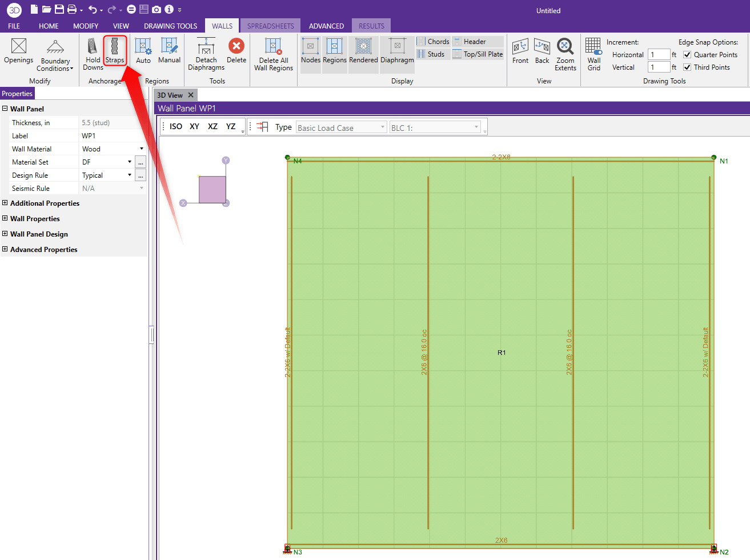Screen dimensions: 750x560
Task: Click the Detach Diaphragms tool
Action: pyautogui.click(x=206, y=54)
